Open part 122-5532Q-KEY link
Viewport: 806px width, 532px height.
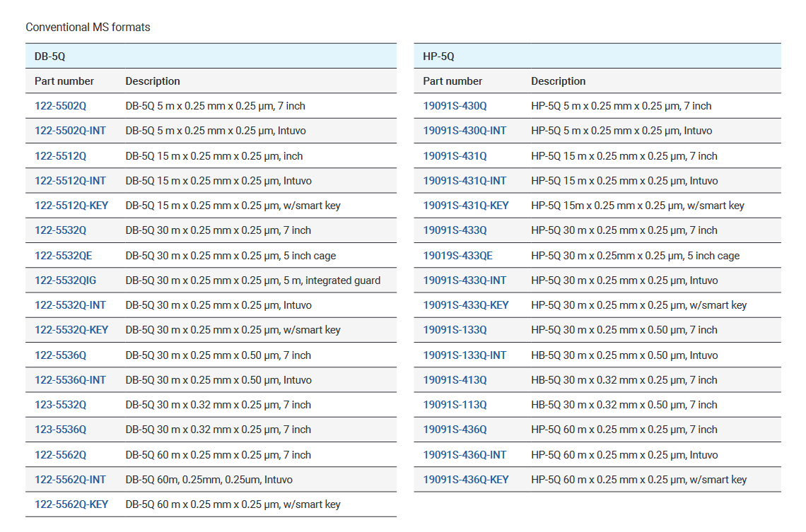[x=71, y=330]
